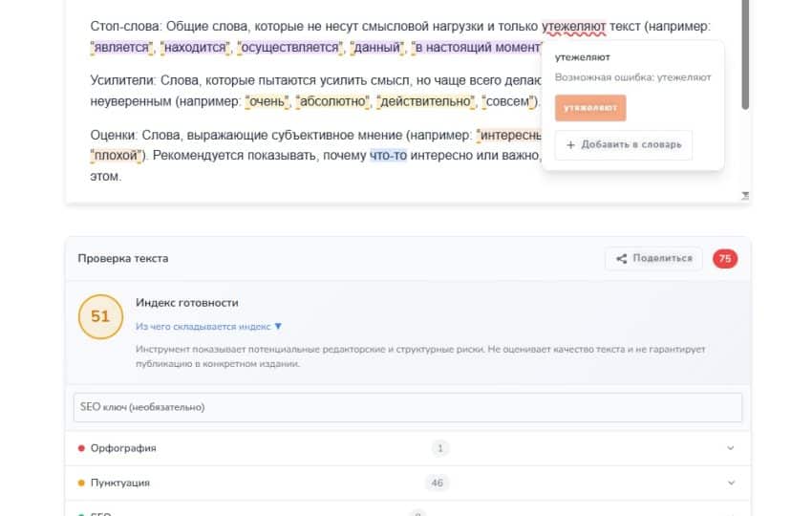The width and height of the screenshot is (812, 516).
Task: Click the orange dot beside Пунктуация
Action: pos(81,483)
